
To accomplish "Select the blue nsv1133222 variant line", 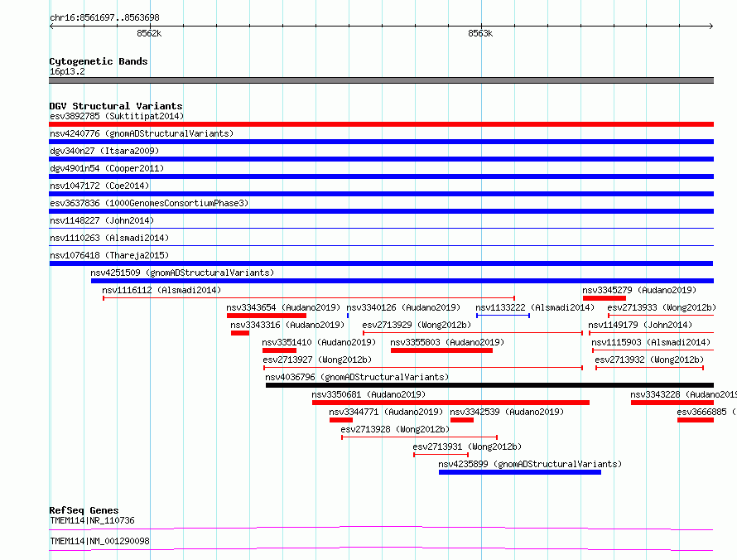I will pyautogui.click(x=503, y=316).
